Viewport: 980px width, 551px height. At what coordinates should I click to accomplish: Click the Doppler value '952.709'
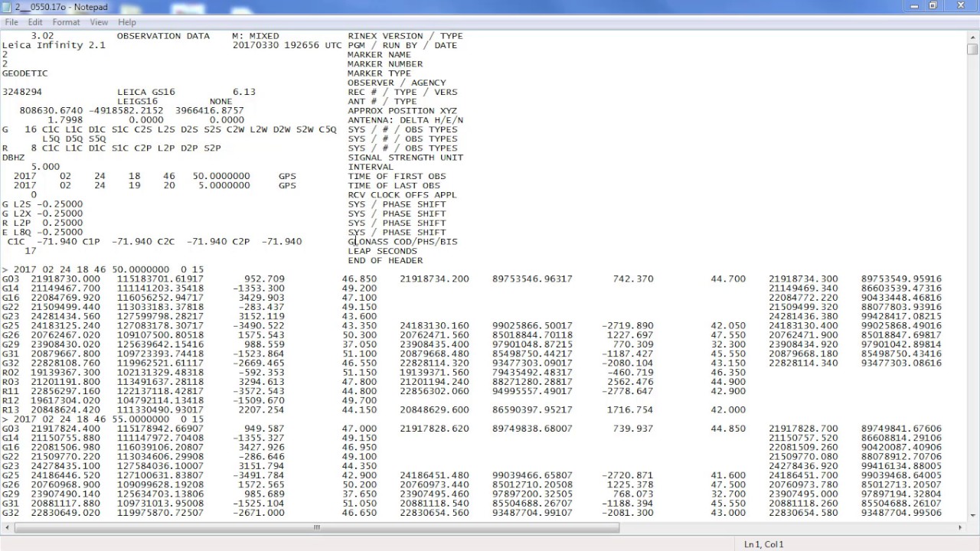coord(264,279)
